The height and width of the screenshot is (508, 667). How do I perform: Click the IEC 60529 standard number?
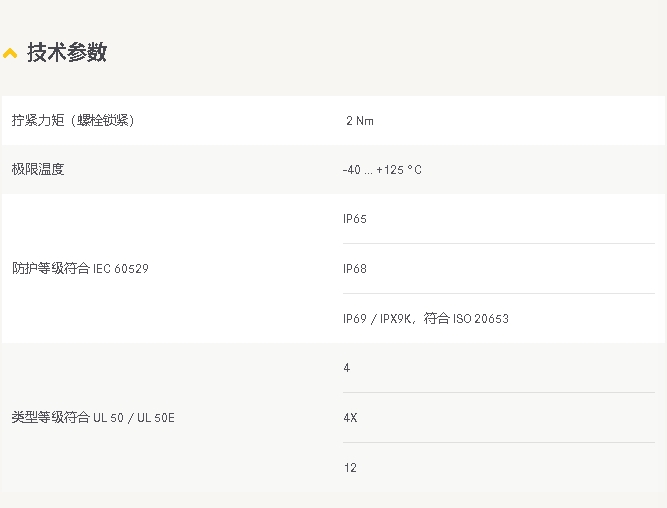pos(121,269)
